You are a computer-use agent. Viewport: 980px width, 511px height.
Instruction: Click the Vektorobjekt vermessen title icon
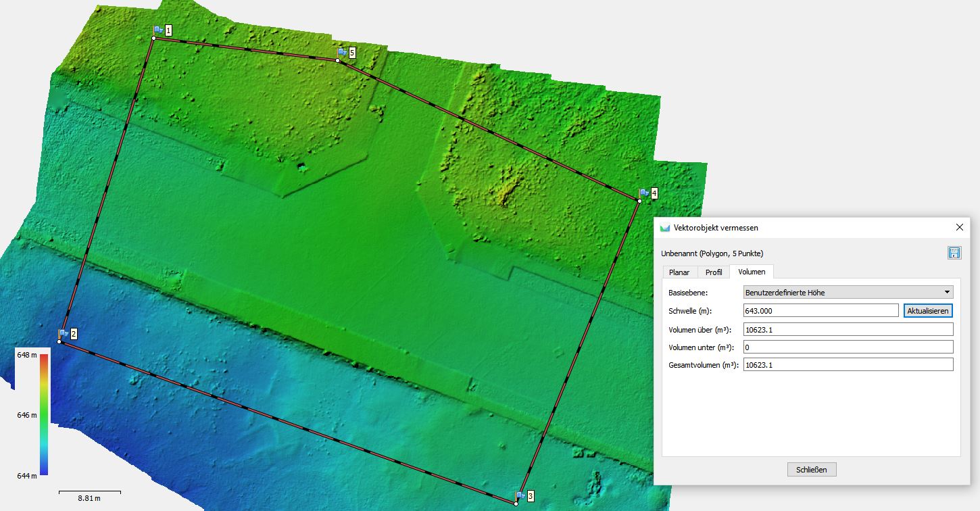(665, 228)
